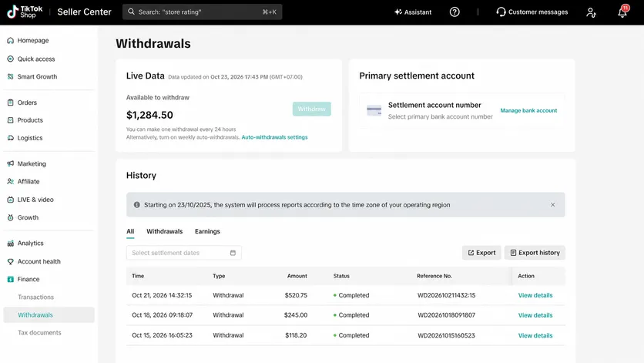Open Affiliate in sidebar

tap(23, 181)
